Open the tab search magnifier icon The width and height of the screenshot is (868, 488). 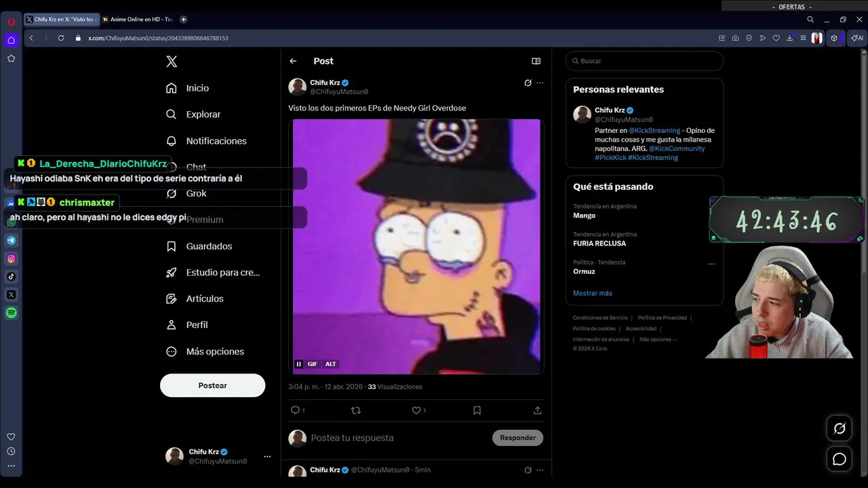[x=810, y=20]
